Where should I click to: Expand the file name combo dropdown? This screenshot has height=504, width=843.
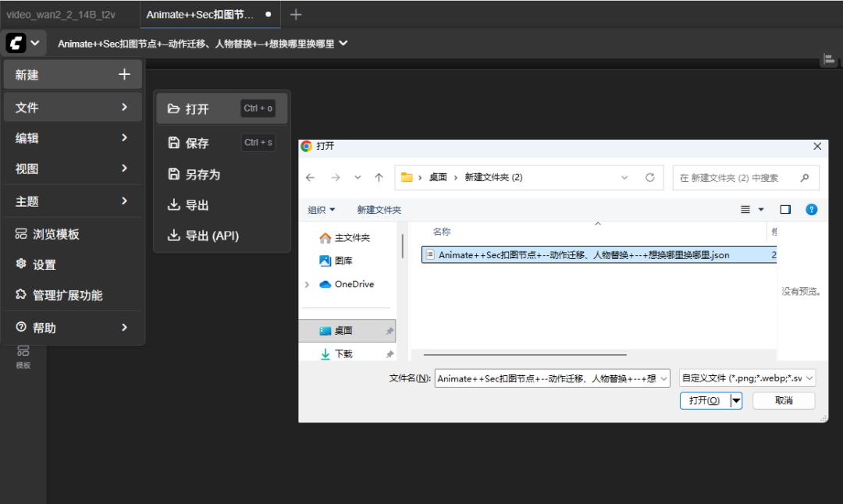(664, 378)
